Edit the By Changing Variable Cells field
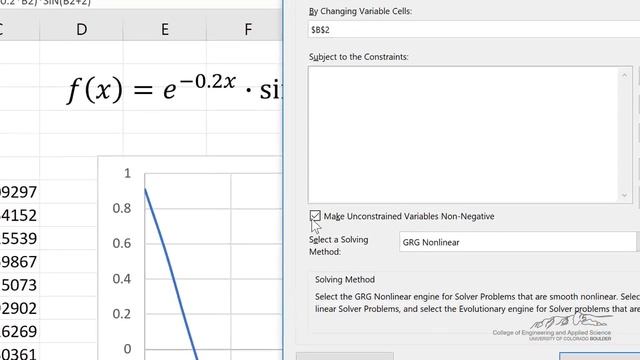Image resolution: width=640 pixels, height=360 pixels. pos(473,29)
